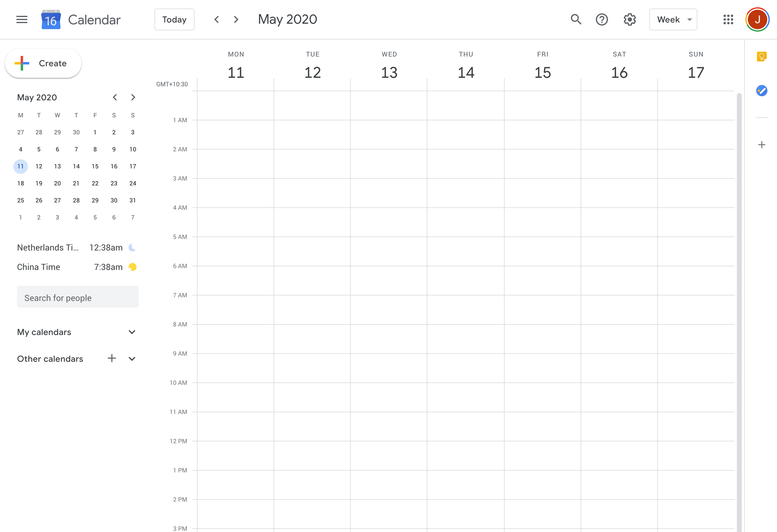
Task: Collapse the Other calendars section chevron
Action: 132,359
